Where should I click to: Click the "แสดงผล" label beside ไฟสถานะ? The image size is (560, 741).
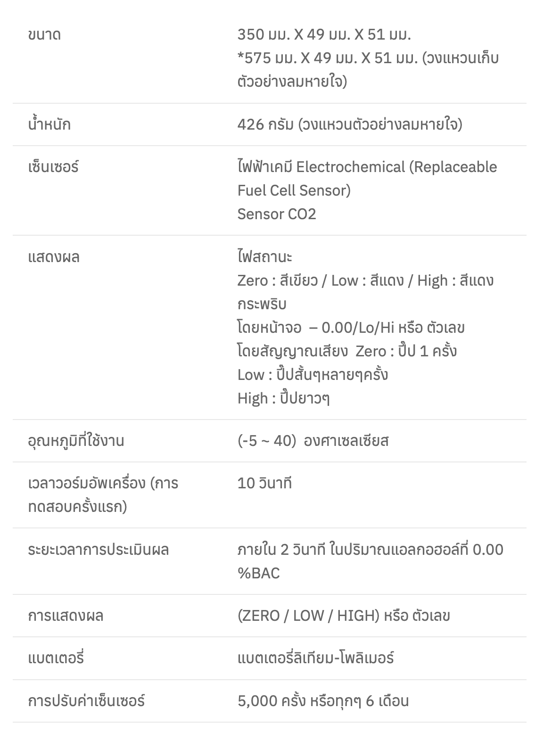pos(54,257)
